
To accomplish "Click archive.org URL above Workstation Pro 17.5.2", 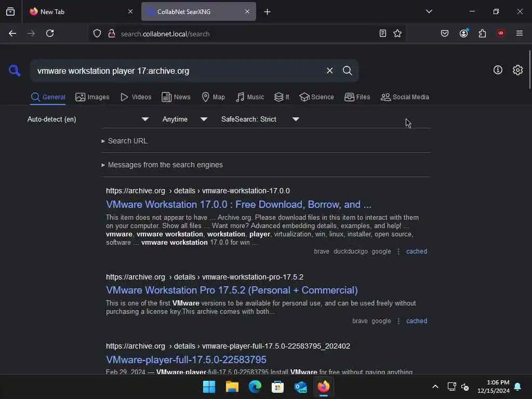I will click(x=205, y=277).
